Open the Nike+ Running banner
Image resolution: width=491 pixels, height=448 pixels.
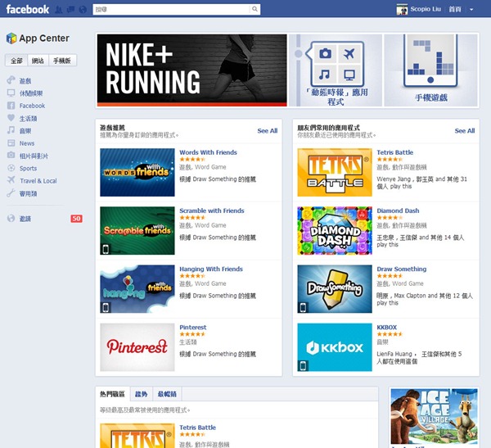(192, 70)
